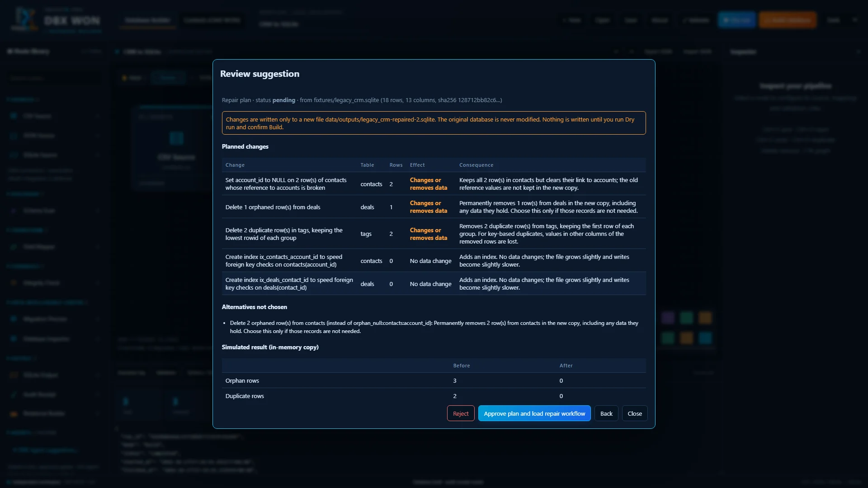Select 'Delete 1 orphaned row(s) from deals' row
Screen dimensions: 868x488
click(x=434, y=207)
